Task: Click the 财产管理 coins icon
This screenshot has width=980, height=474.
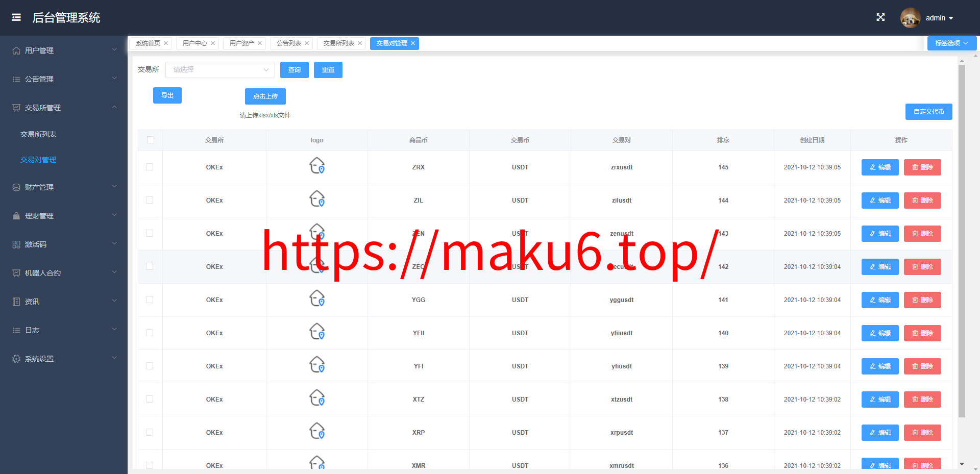Action: [16, 187]
